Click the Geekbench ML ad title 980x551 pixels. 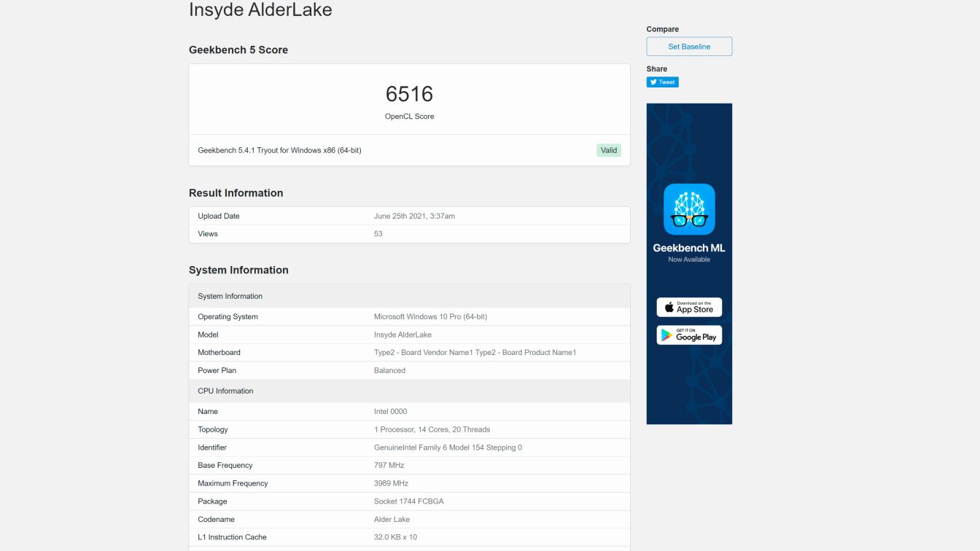point(689,248)
